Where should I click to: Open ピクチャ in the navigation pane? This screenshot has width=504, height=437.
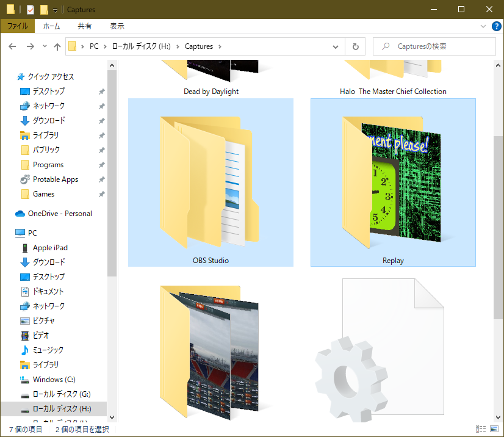tap(44, 320)
